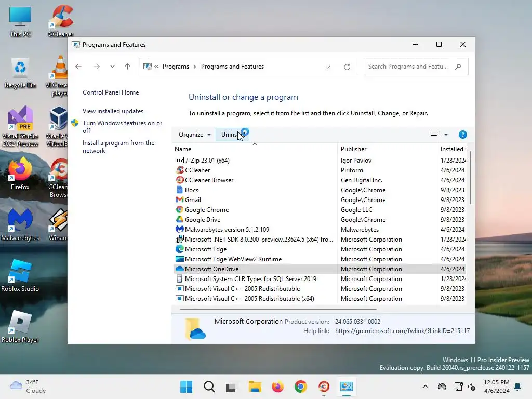Expand the address bar history dropdown
The image size is (532, 399).
coord(328,67)
